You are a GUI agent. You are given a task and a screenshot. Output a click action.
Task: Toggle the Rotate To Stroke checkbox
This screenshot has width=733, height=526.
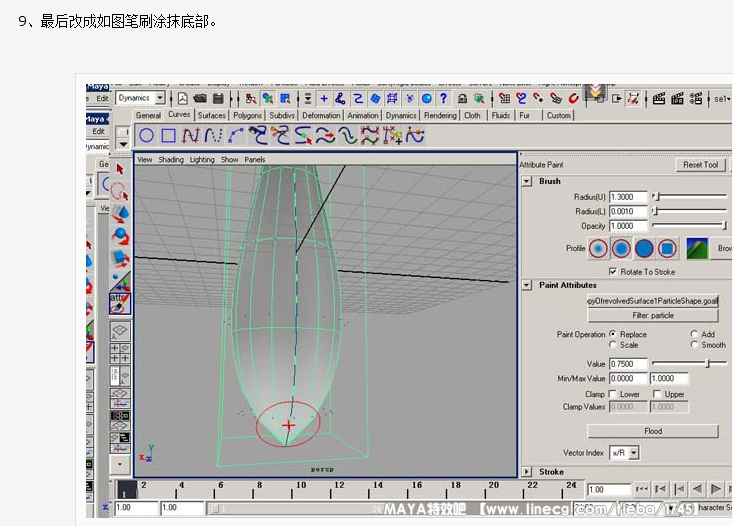[613, 271]
